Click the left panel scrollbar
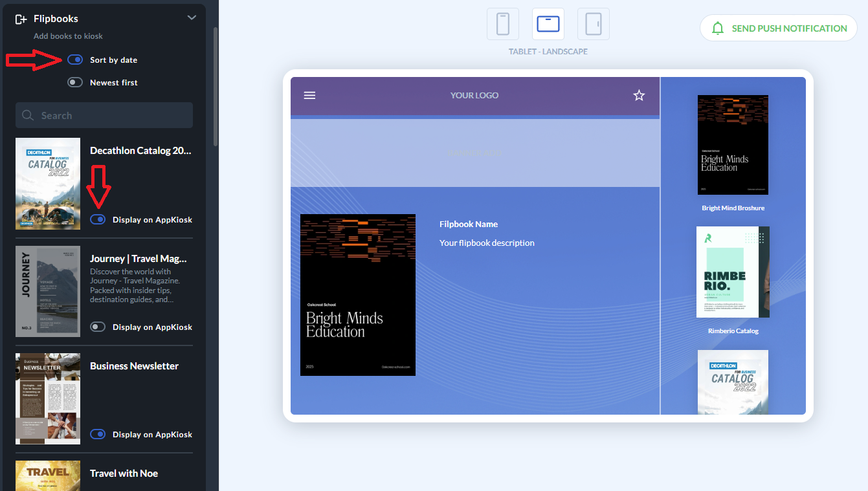The image size is (868, 491). [x=216, y=87]
